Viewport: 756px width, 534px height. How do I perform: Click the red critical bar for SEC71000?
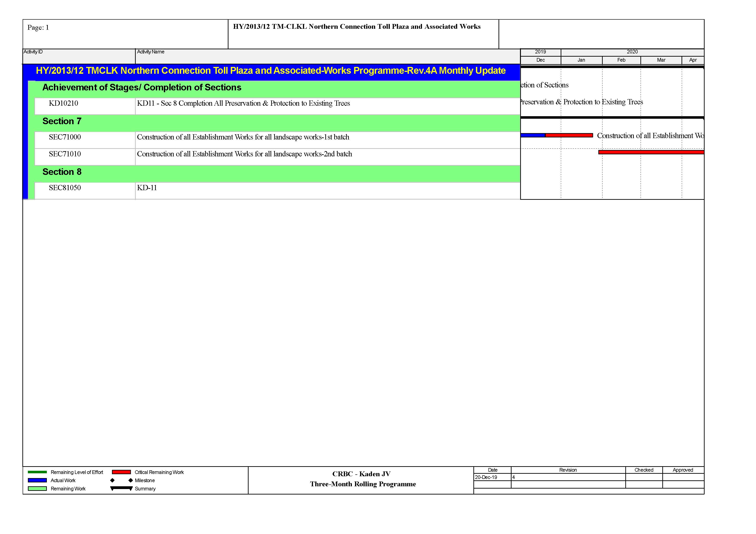[x=569, y=135]
